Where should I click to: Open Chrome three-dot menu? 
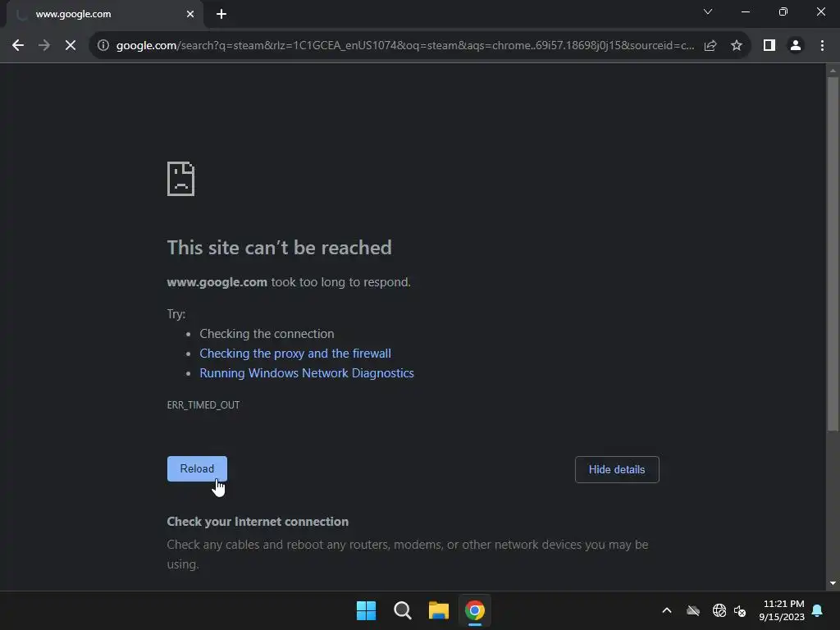[822, 46]
